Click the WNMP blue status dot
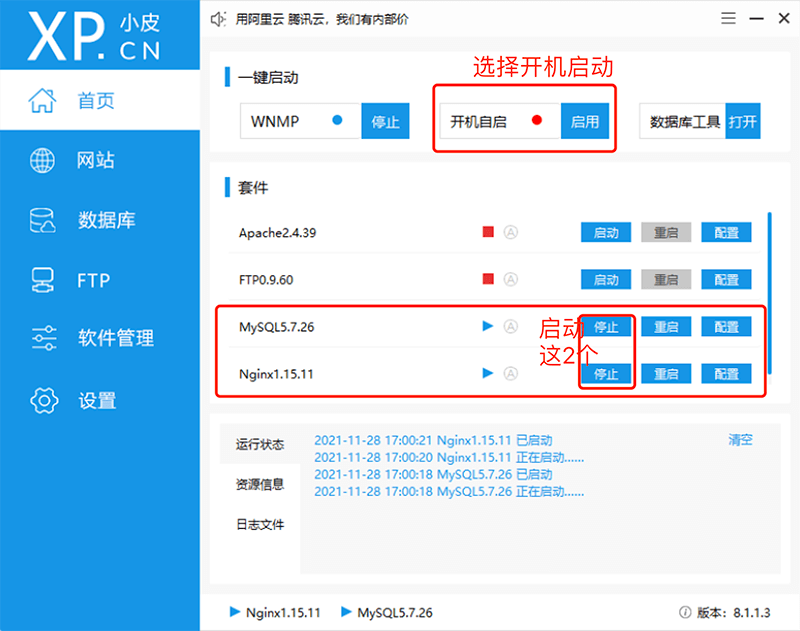 tap(337, 120)
